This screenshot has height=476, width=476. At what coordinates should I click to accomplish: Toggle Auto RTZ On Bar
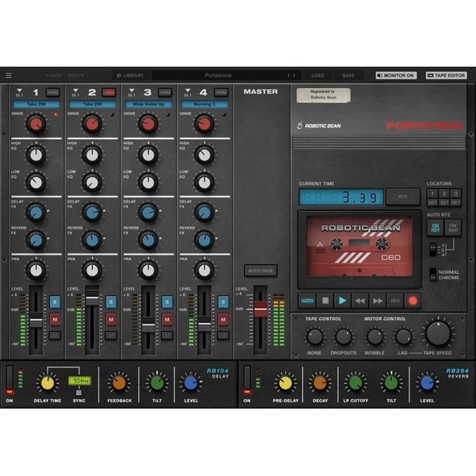pyautogui.click(x=453, y=228)
